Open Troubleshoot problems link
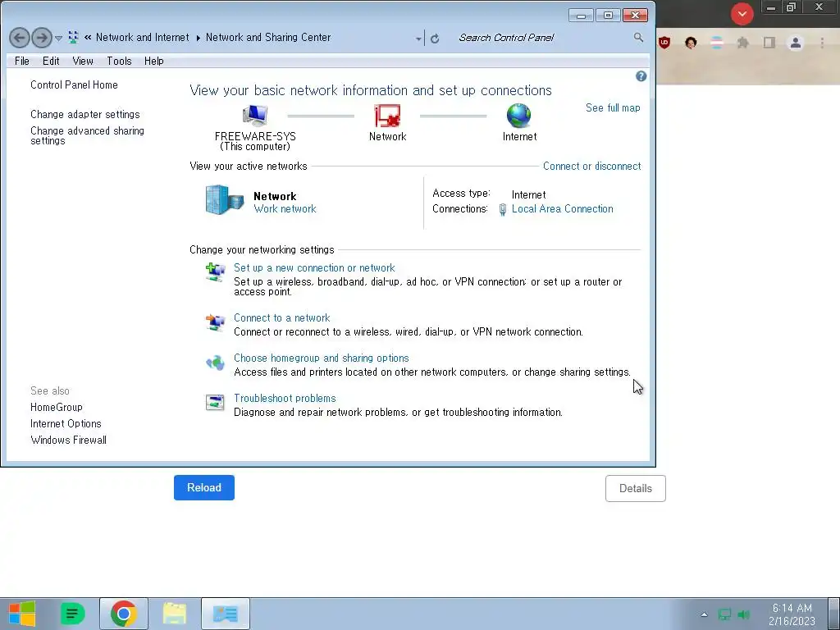This screenshot has width=840, height=630. pyautogui.click(x=285, y=398)
